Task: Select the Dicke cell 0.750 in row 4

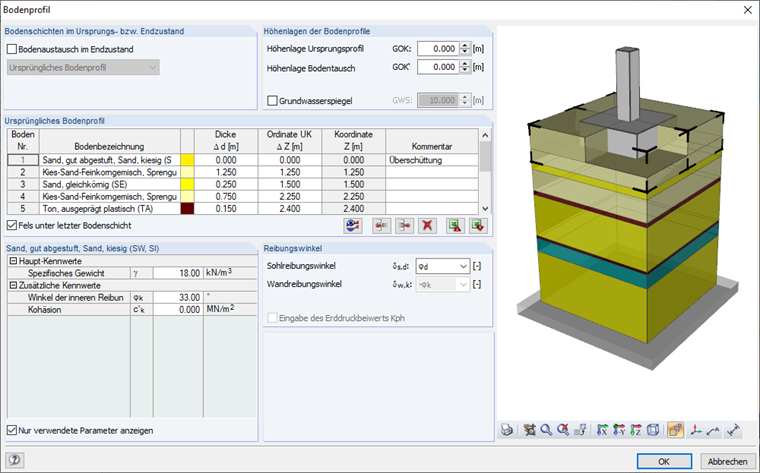Action: tap(226, 196)
